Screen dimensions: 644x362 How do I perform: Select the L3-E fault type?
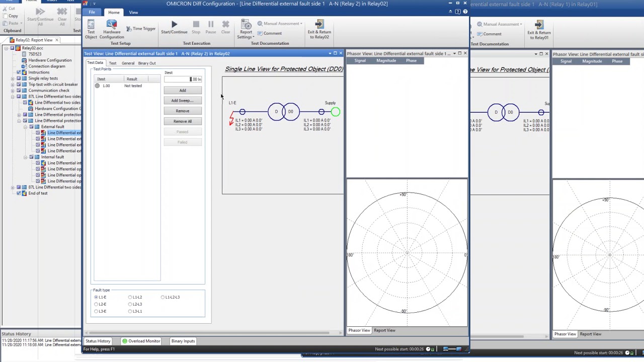tap(100, 311)
